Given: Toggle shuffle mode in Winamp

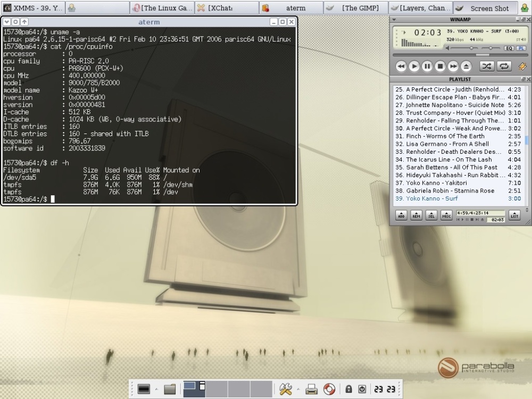Looking at the screenshot, I should pos(487,66).
